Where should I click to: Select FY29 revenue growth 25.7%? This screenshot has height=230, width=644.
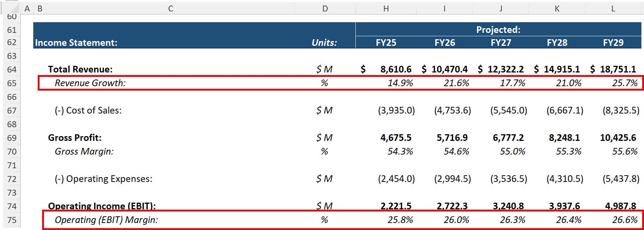[x=624, y=83]
